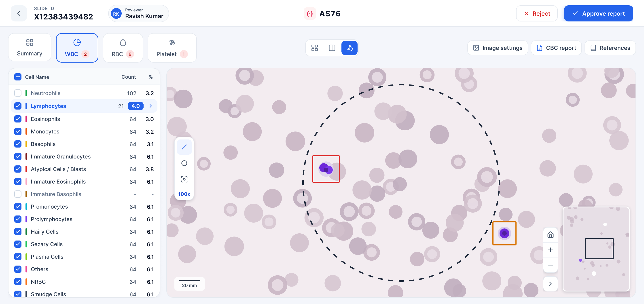Open the WBC tab
The width and height of the screenshot is (644, 304).
(77, 48)
